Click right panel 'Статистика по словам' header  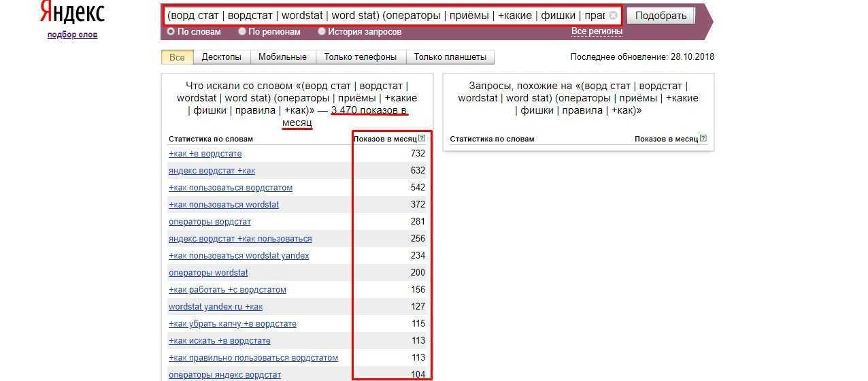click(x=492, y=139)
